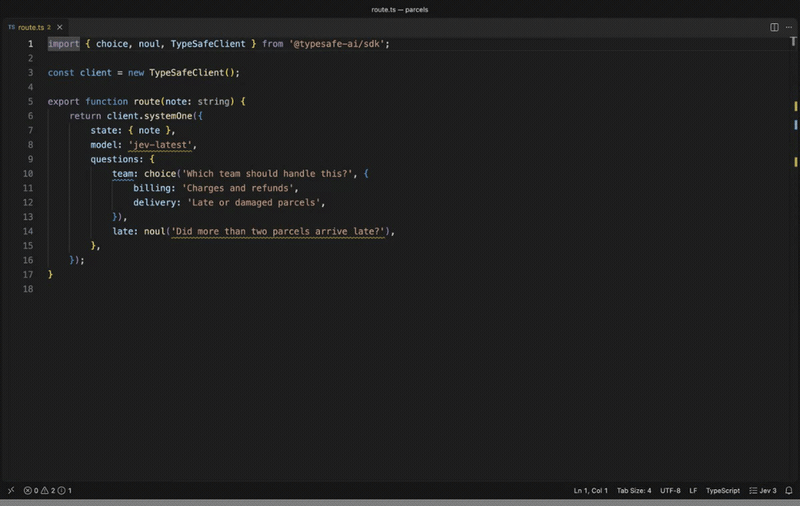Open the Problems errors and warnings indicator
This screenshot has width=800, height=506.
click(47, 490)
